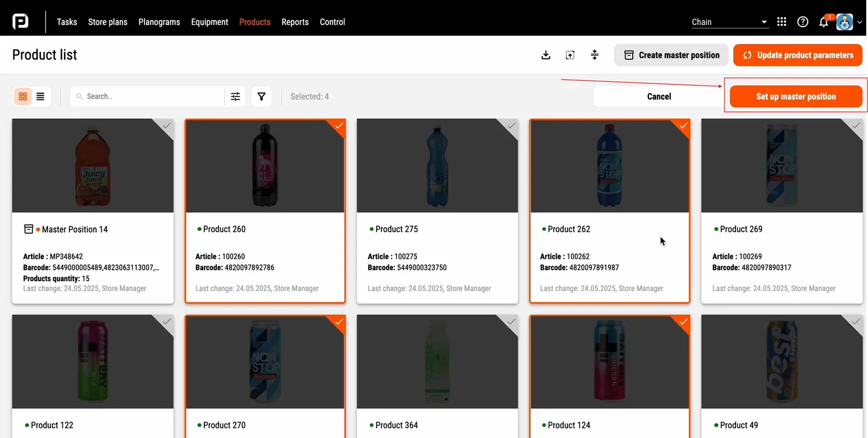Open the apps grid menu
Image resolution: width=868 pixels, height=438 pixels.
click(781, 22)
